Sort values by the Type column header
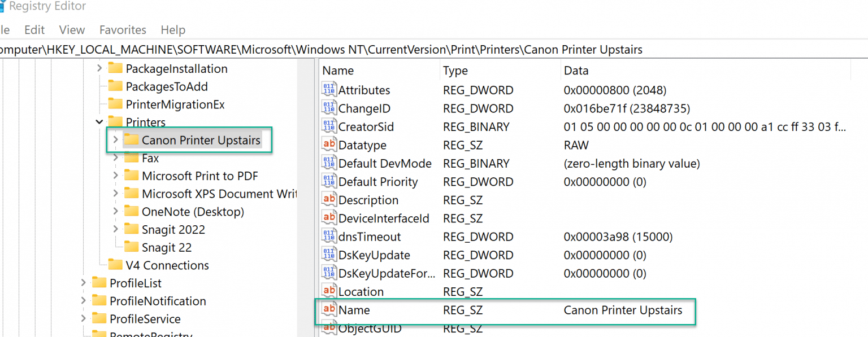The height and width of the screenshot is (337, 868). click(455, 71)
